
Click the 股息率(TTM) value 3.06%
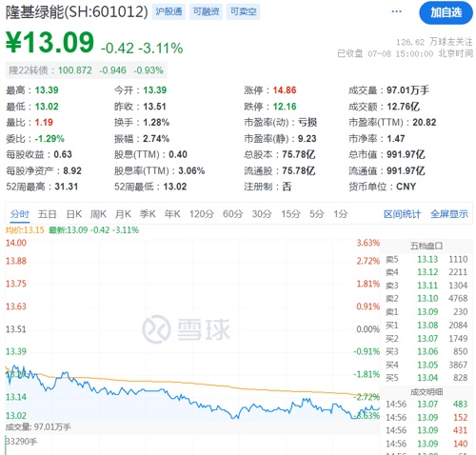coord(191,171)
